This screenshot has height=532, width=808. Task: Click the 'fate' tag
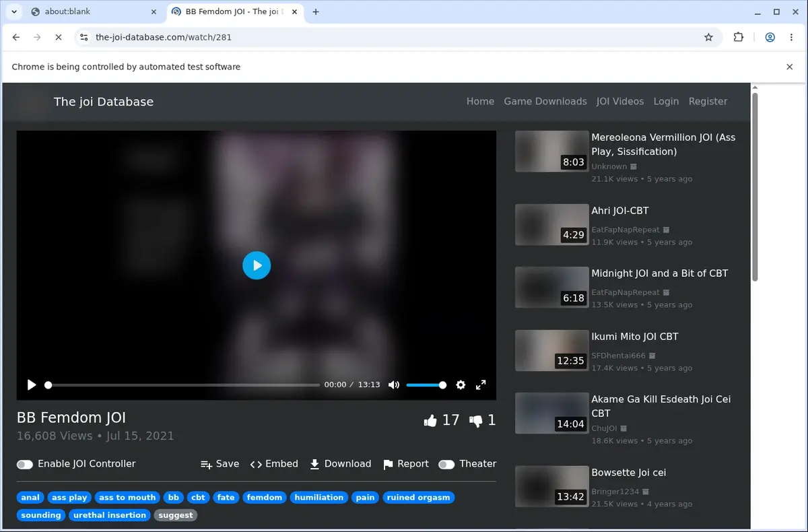(226, 498)
